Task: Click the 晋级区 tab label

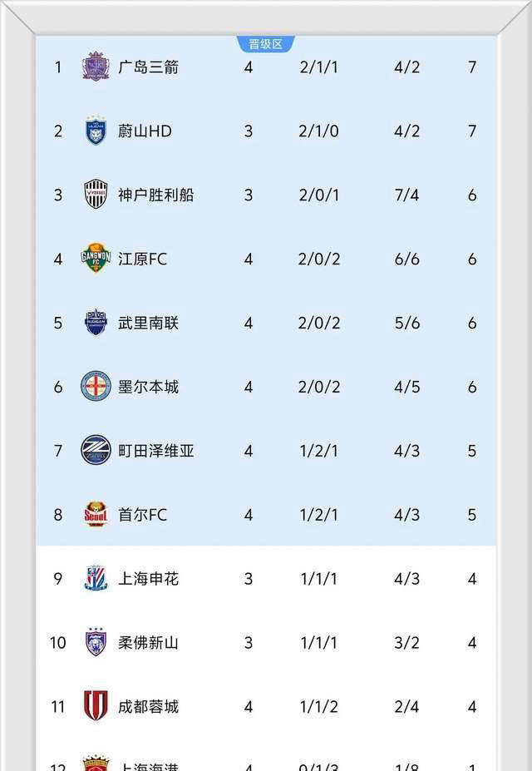Action: [266, 44]
